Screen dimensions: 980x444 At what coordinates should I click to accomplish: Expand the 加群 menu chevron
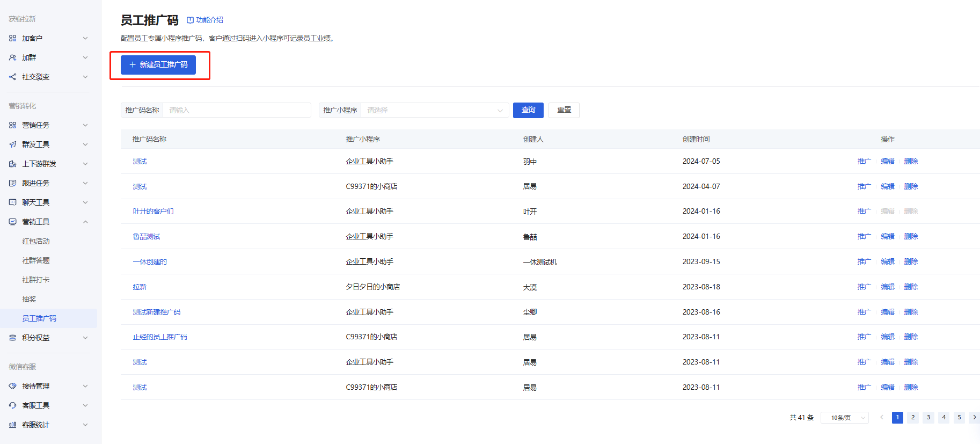click(x=85, y=57)
